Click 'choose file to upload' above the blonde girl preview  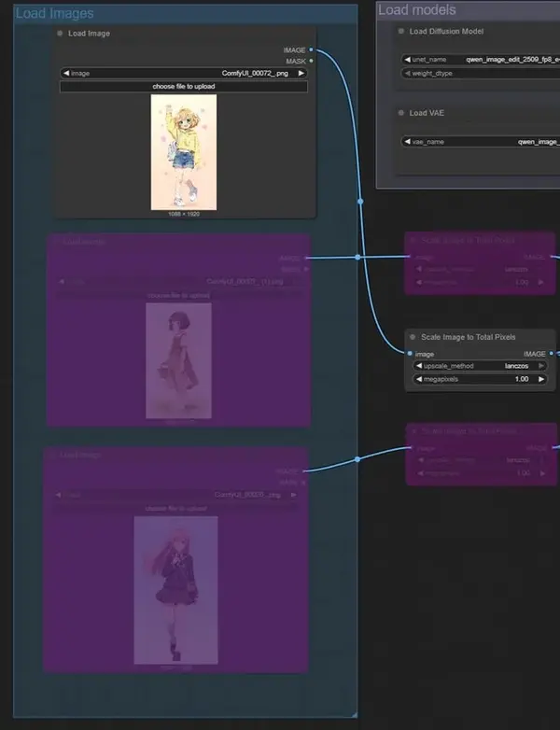tap(184, 87)
